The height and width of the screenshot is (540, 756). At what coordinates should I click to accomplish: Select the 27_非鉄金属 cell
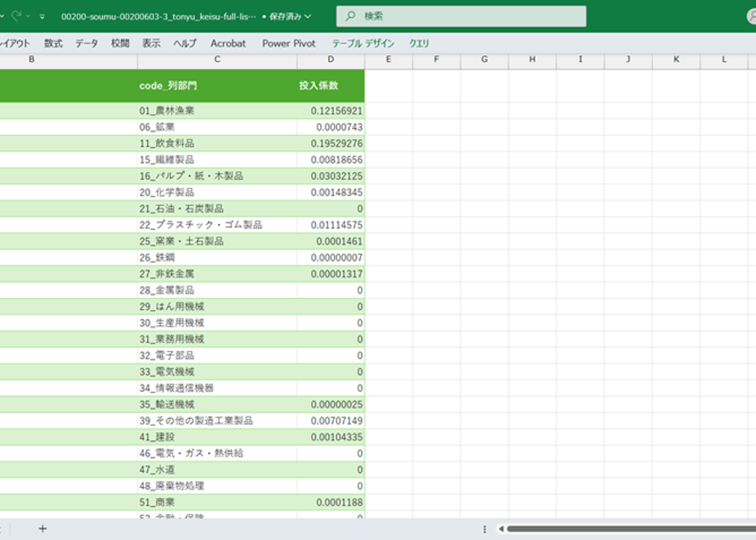[x=217, y=274]
